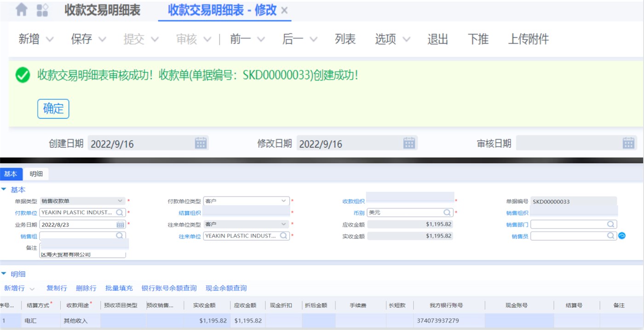Click the 确定 button in success message
This screenshot has height=330, width=644.
point(53,109)
